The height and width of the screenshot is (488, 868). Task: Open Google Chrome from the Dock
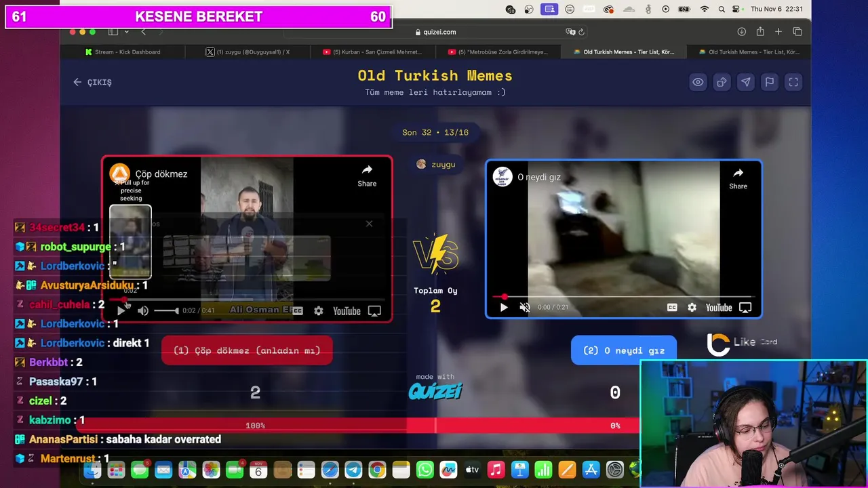tap(377, 470)
